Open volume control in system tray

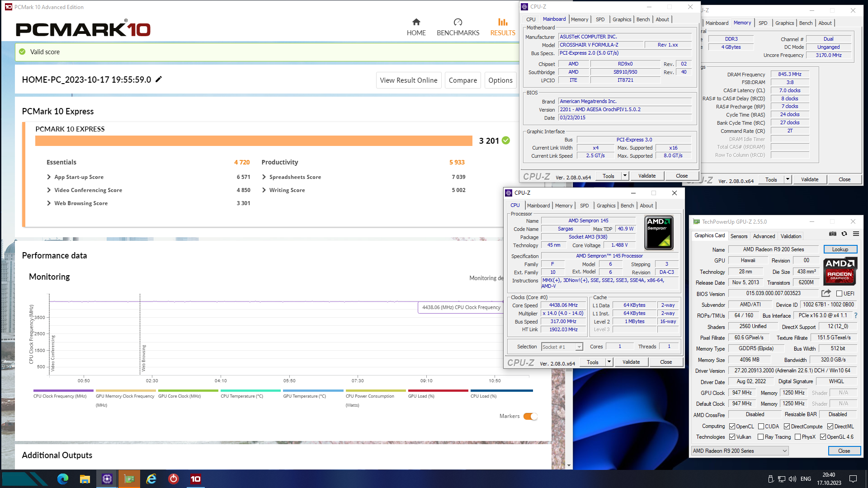click(793, 479)
